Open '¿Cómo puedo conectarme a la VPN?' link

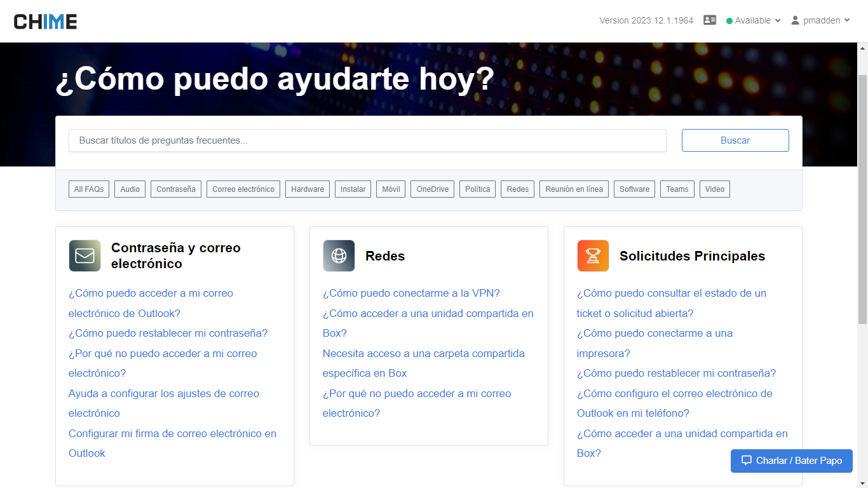[x=411, y=293]
